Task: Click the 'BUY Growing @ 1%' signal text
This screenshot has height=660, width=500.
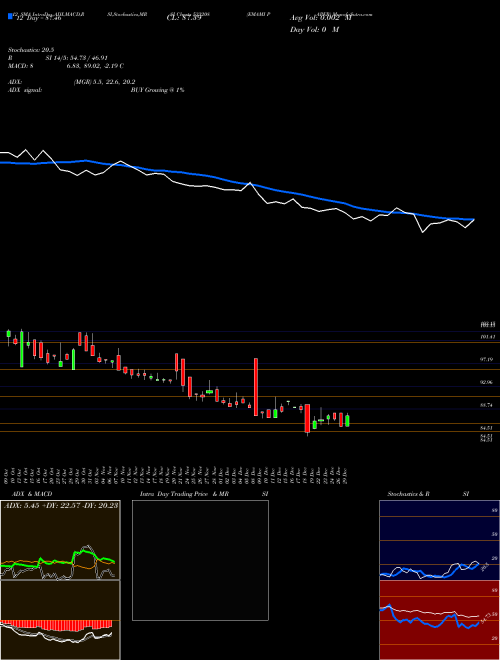Action: point(157,90)
